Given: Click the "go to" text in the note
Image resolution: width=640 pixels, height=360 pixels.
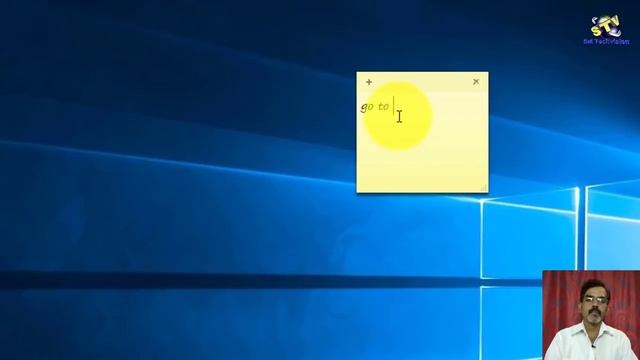Looking at the screenshot, I should click(x=375, y=107).
